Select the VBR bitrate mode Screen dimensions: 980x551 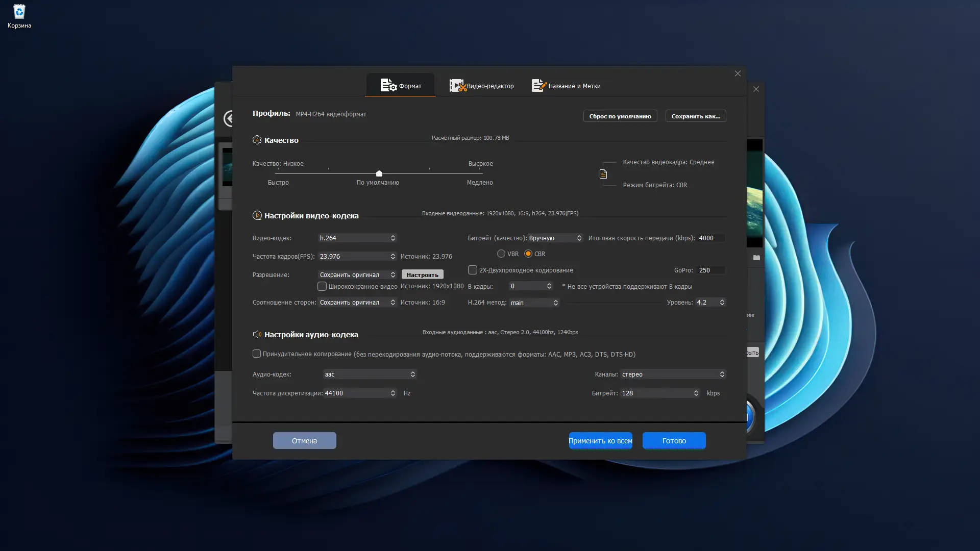[501, 254]
